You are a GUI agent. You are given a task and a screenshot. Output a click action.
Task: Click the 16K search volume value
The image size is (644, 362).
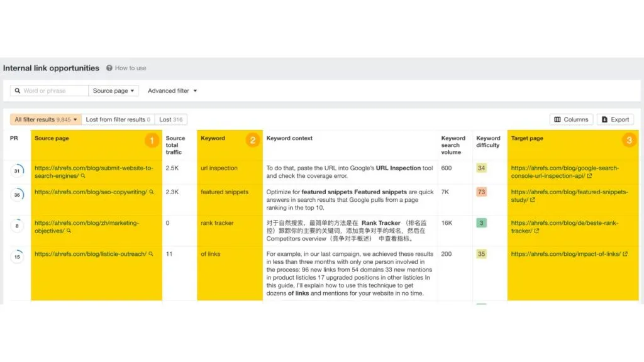click(x=447, y=223)
